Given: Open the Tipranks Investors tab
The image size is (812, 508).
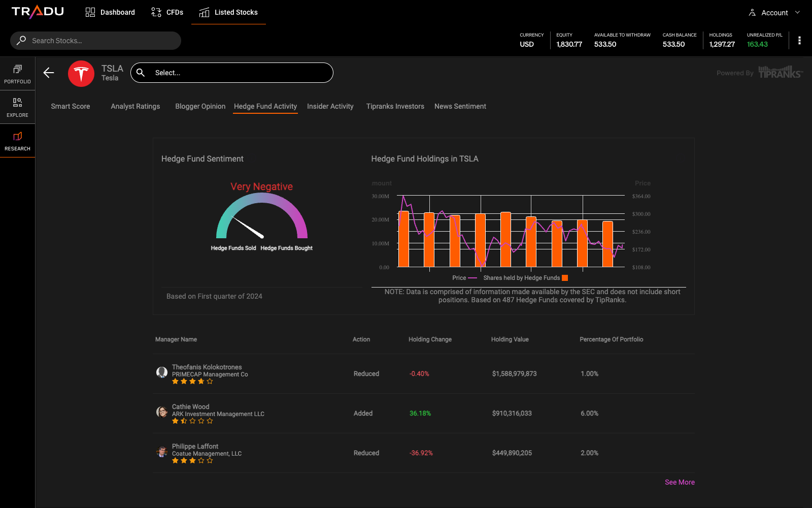Looking at the screenshot, I should (x=395, y=106).
